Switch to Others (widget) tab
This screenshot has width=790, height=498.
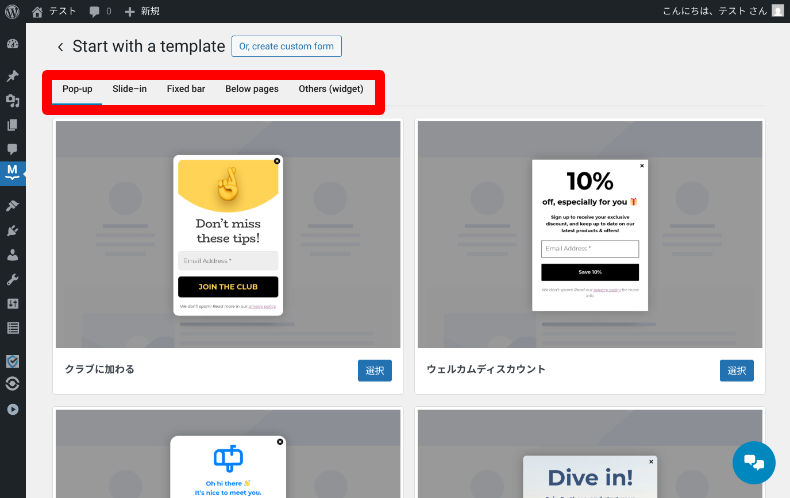tap(331, 89)
